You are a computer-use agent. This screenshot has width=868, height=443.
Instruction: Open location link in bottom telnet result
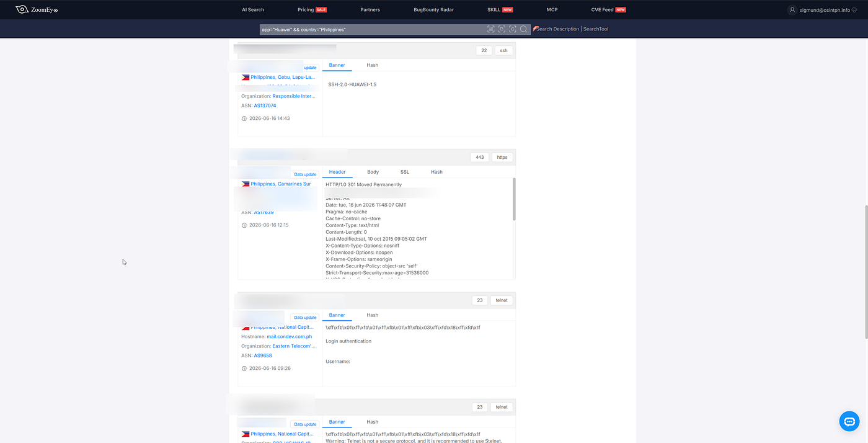[x=283, y=434]
